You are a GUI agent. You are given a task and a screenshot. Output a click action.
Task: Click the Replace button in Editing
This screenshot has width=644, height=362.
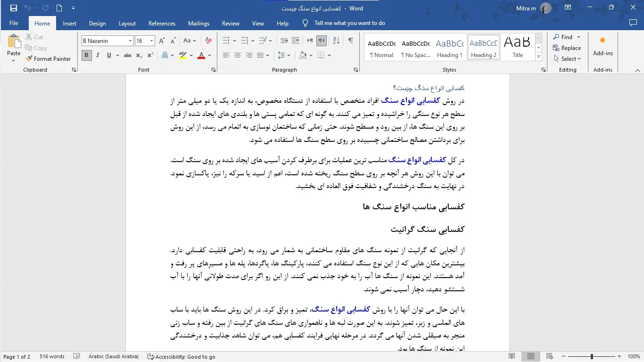(567, 48)
